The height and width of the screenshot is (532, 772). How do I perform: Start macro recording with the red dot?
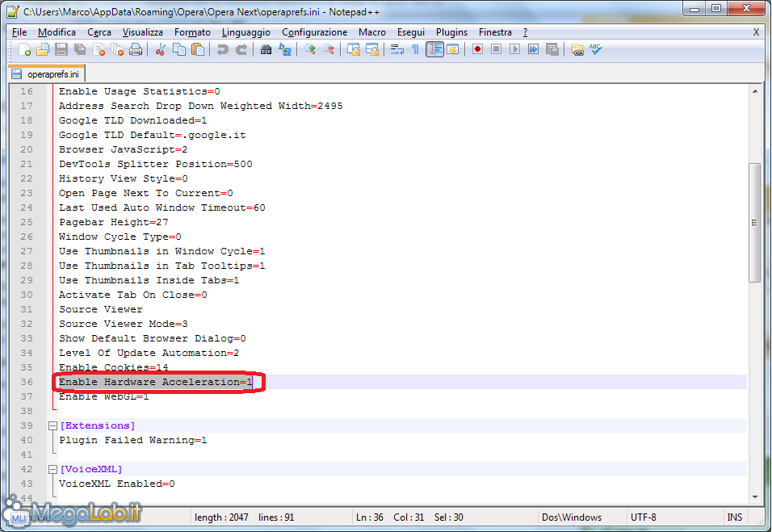tap(477, 49)
